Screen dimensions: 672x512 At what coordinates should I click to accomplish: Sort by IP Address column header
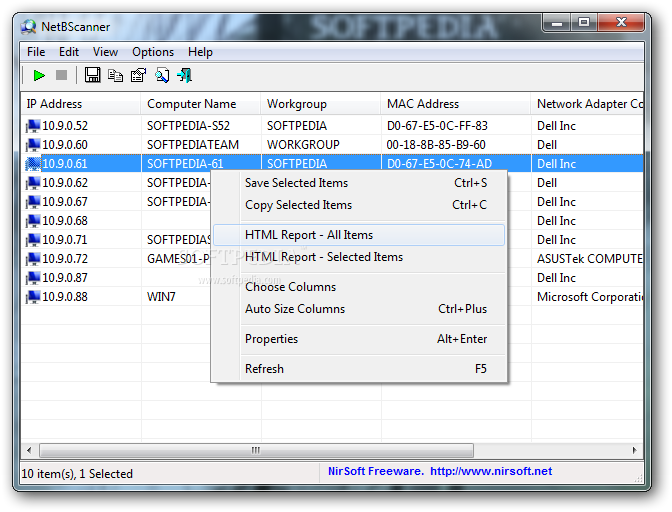click(x=81, y=104)
